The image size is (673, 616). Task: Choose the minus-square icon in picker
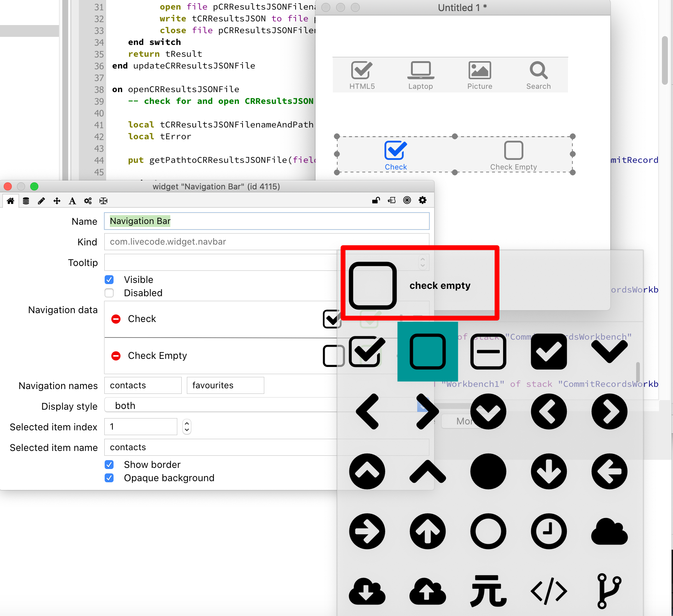coord(488,351)
